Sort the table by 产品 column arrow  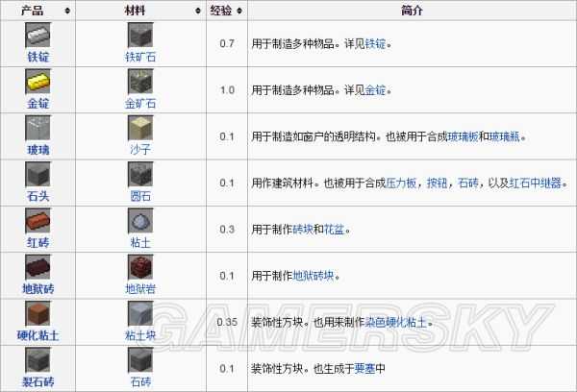point(66,10)
